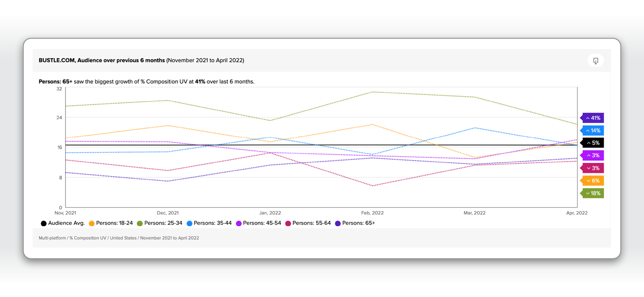Select the purple 41% growth badge
Screen dimensions: 644x297
pos(592,118)
